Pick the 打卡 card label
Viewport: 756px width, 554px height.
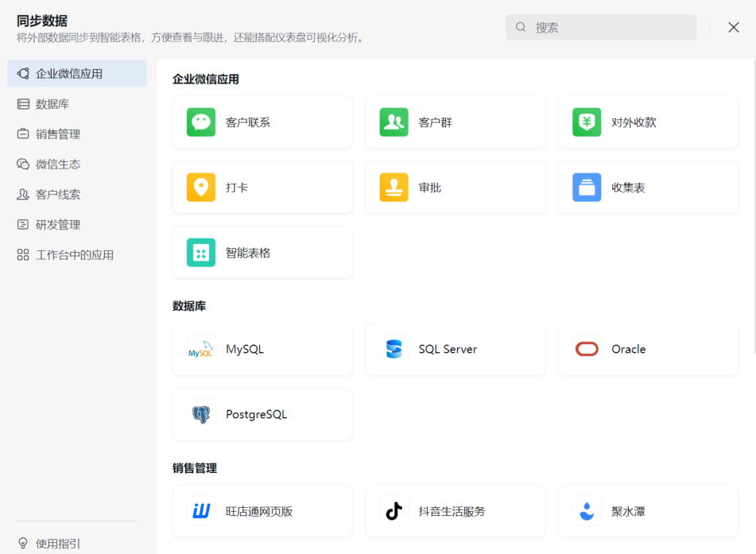pos(237,188)
